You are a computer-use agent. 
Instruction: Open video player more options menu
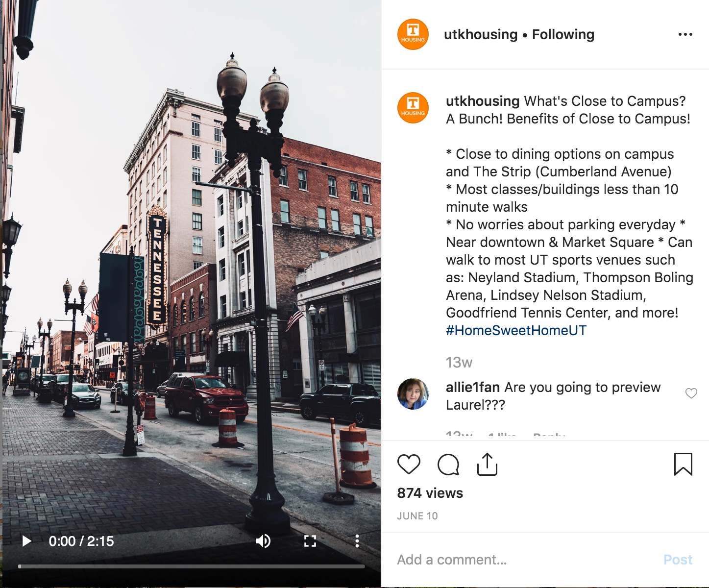coord(357,541)
